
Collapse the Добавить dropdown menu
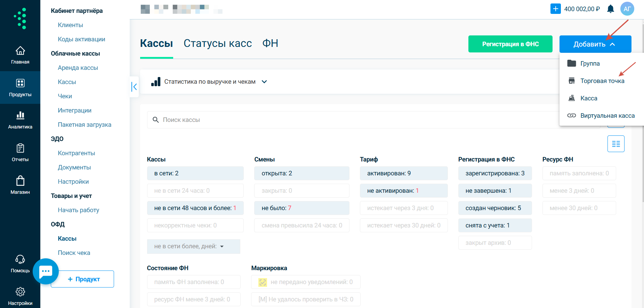click(595, 44)
